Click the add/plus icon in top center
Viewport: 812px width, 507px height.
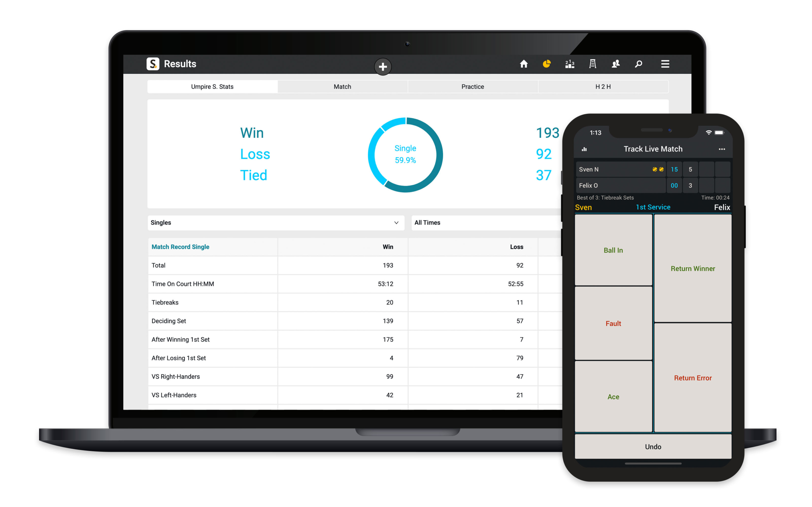tap(382, 65)
